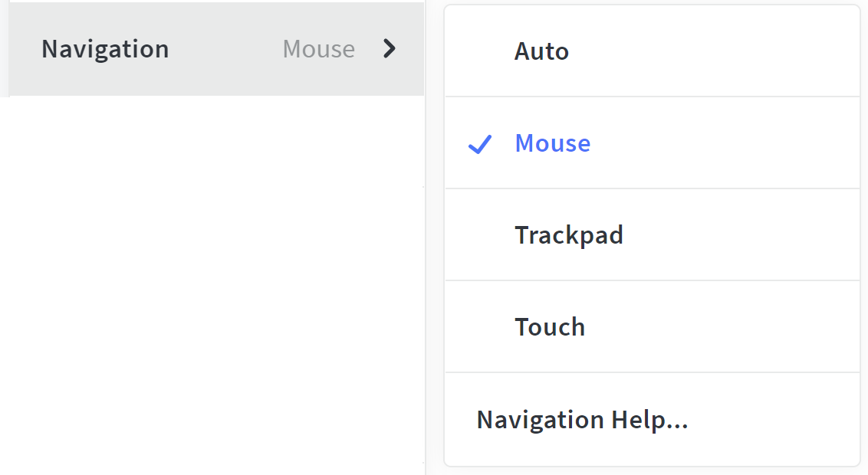The width and height of the screenshot is (868, 475).
Task: Pick the Touch entry in the submenu
Action: pyautogui.click(x=550, y=327)
